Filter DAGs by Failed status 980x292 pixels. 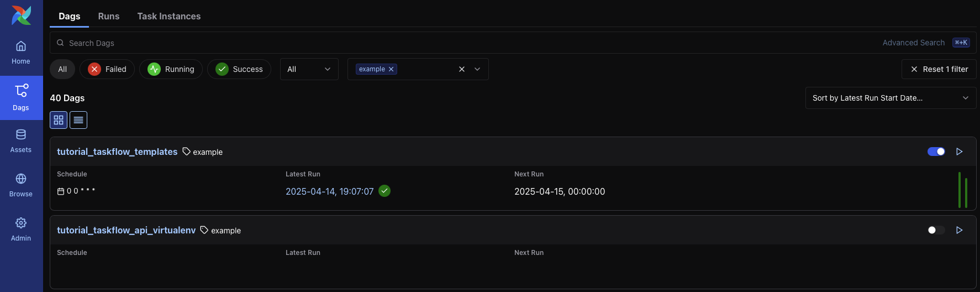pos(107,69)
